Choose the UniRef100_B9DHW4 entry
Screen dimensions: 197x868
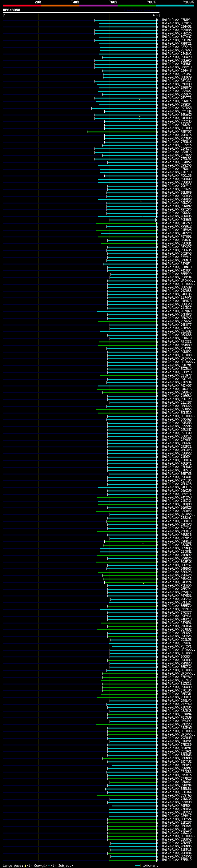tap(177, 64)
